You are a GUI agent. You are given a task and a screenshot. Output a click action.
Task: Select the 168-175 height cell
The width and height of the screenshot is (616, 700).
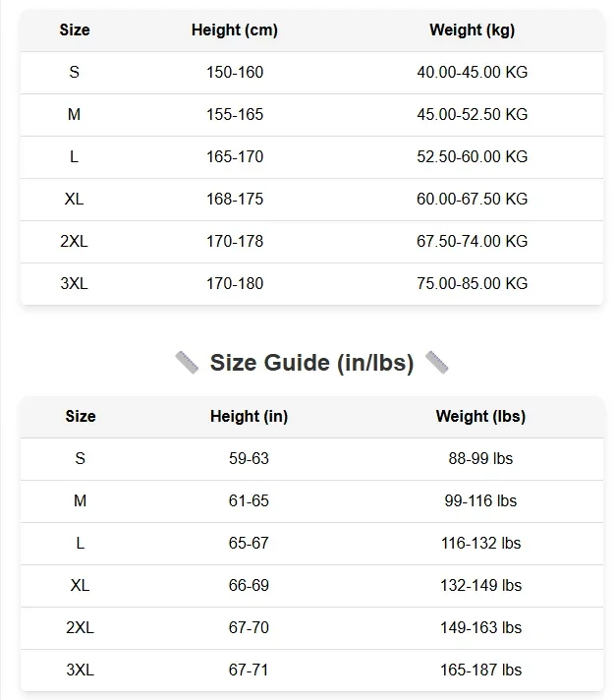(235, 200)
